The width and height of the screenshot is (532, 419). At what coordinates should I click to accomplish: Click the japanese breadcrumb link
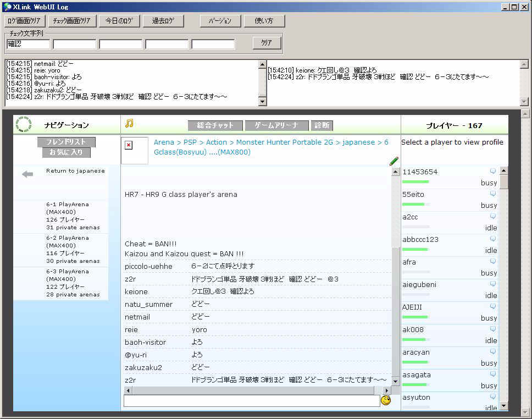point(359,142)
